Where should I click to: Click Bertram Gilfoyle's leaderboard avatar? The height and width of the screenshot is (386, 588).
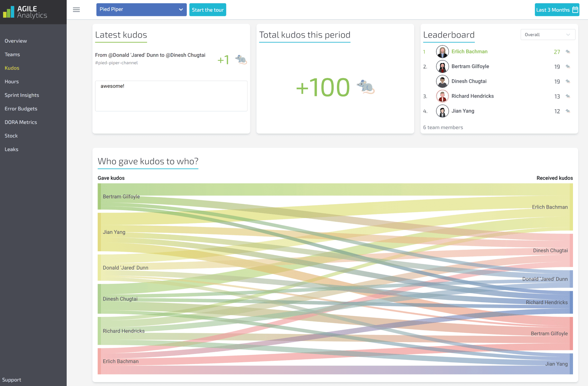[x=442, y=66]
